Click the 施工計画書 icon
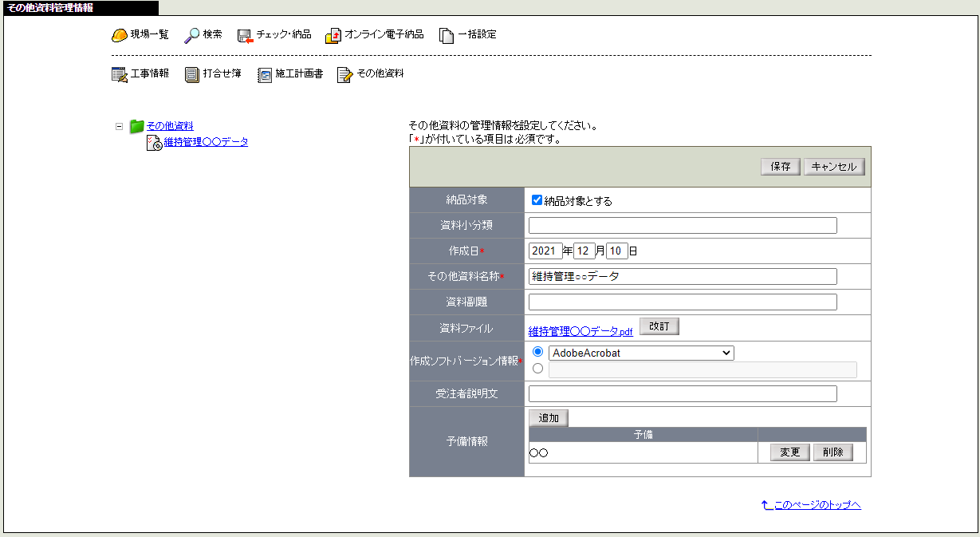 click(265, 74)
